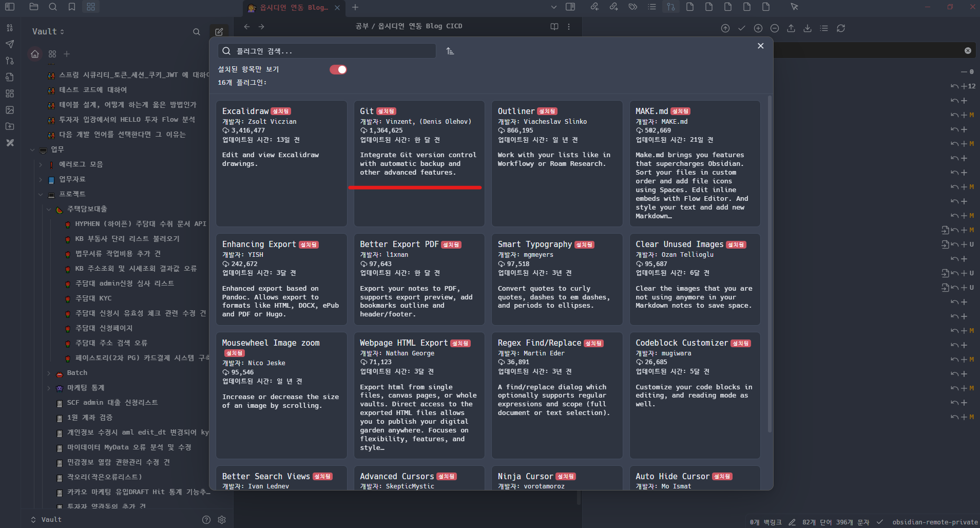Collapse the 프로젝트 folder
This screenshot has height=528, width=980.
tap(41, 194)
